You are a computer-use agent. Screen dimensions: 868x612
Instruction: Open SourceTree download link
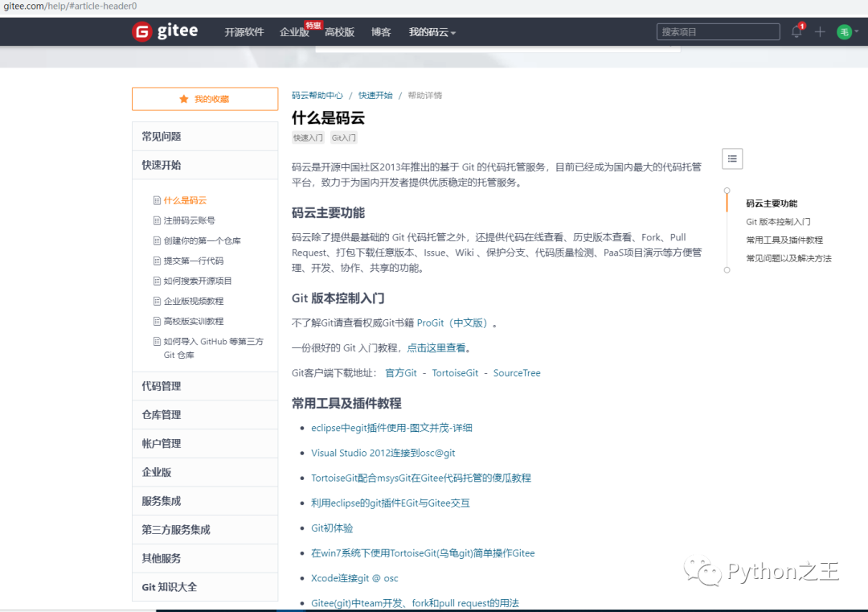click(517, 372)
